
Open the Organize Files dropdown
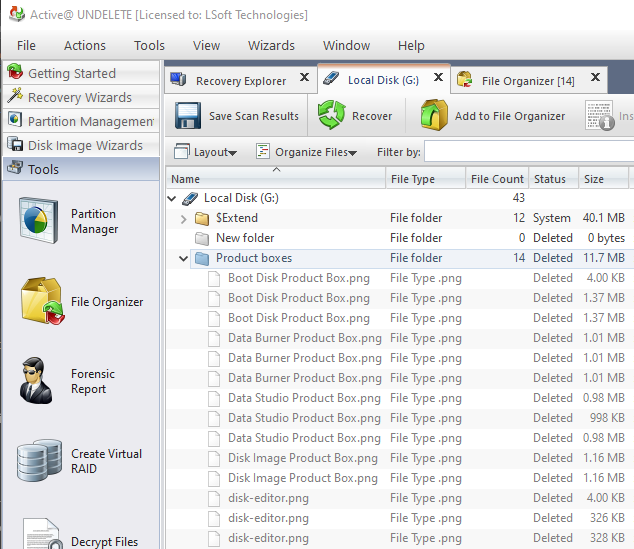pos(306,152)
